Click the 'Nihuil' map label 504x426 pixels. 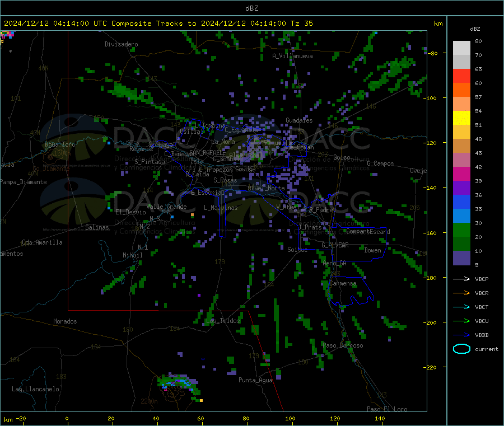click(x=132, y=255)
